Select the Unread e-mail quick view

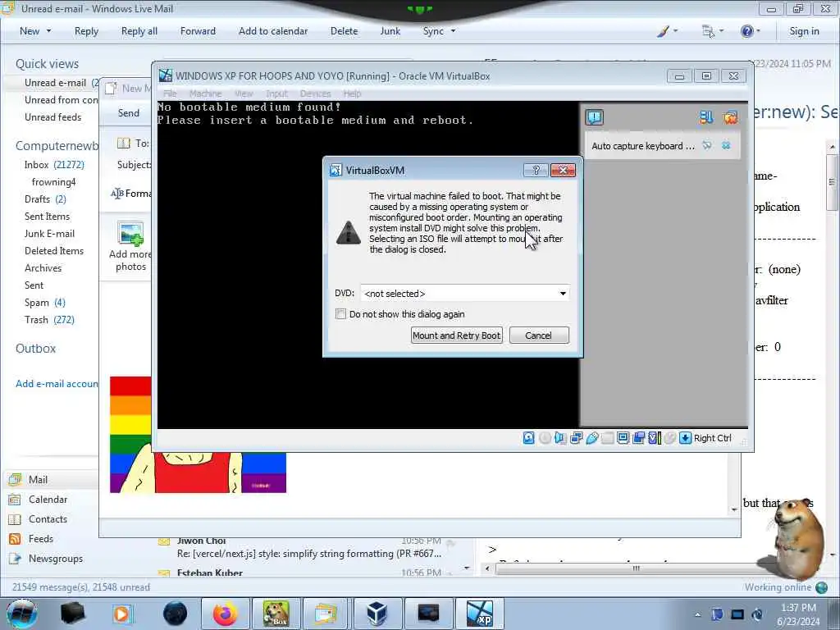point(55,83)
